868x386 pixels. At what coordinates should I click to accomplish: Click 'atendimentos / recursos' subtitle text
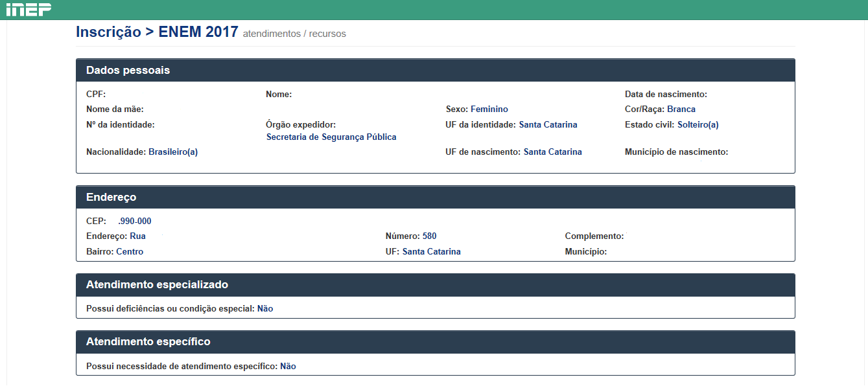(x=294, y=34)
